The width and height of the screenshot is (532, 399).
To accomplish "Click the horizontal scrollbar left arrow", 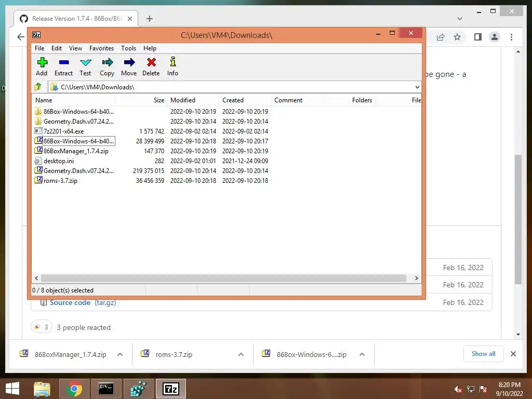I will pyautogui.click(x=37, y=278).
